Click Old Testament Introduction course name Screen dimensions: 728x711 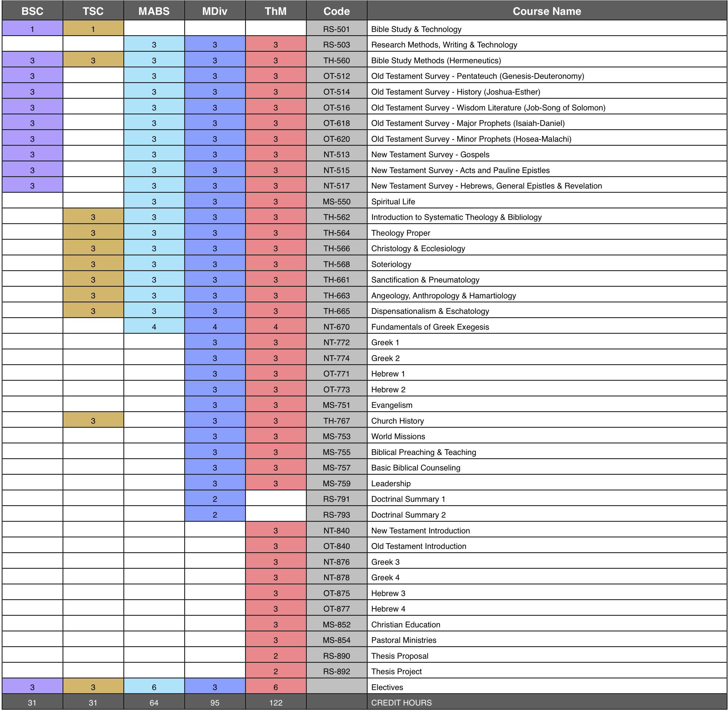(419, 546)
